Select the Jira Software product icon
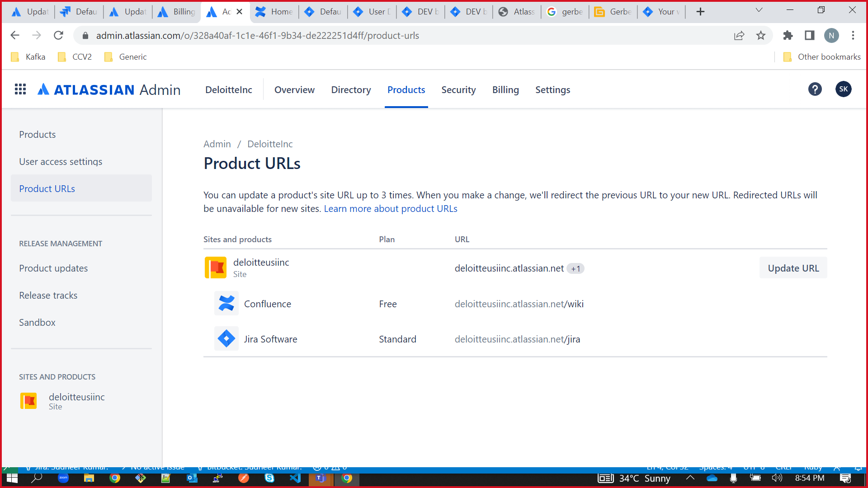The image size is (868, 488). (226, 338)
